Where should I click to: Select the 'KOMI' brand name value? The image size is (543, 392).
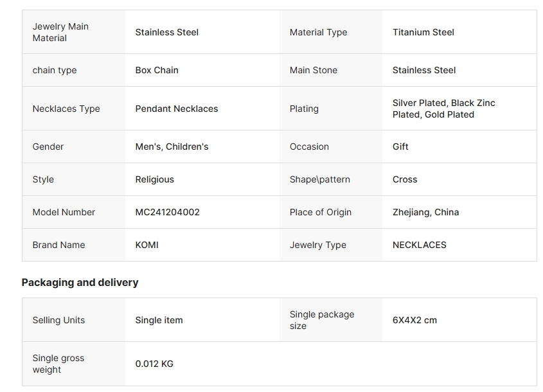point(147,245)
